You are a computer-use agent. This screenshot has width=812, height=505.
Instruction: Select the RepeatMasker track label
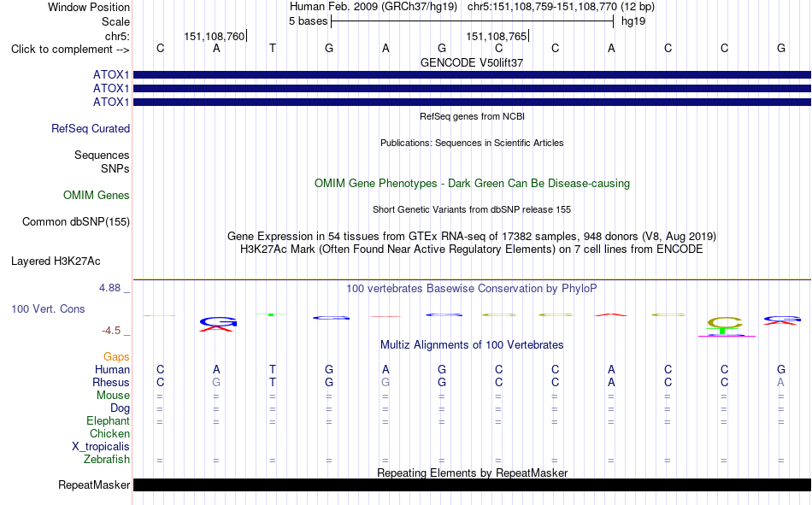point(94,484)
